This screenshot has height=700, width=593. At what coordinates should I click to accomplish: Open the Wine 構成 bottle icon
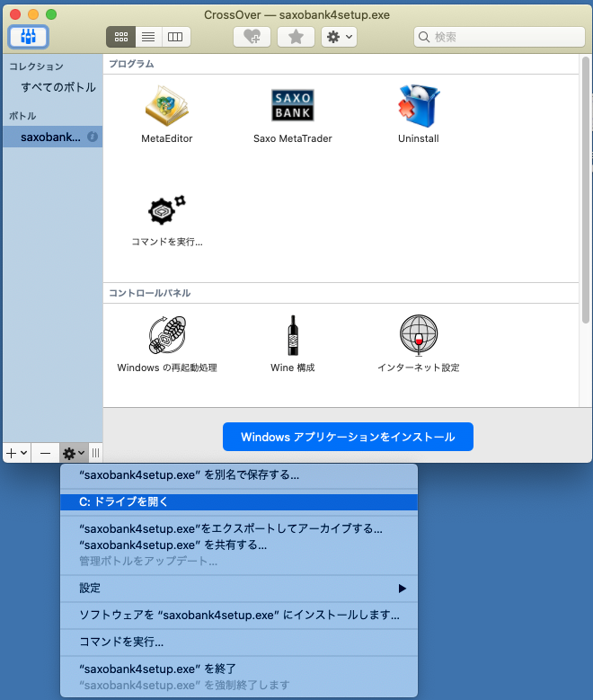pos(293,335)
